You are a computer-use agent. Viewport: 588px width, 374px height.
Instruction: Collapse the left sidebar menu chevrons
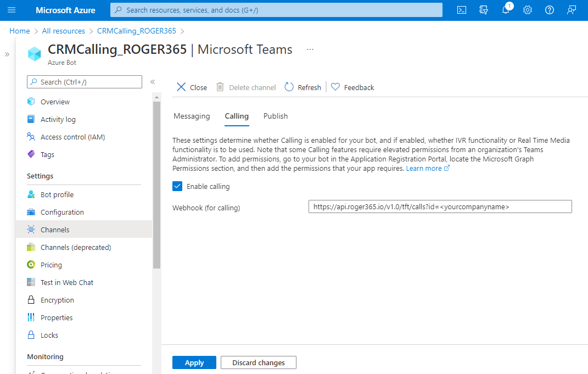coord(153,82)
